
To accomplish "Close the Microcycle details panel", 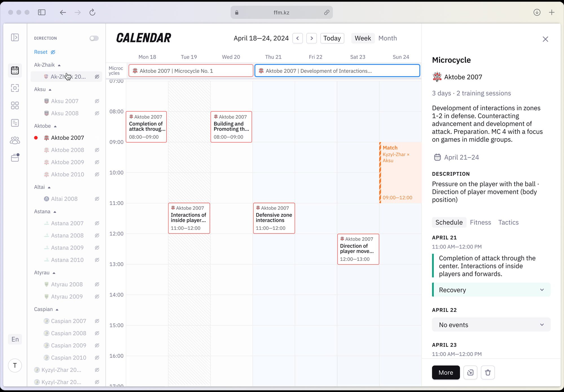I will [x=545, y=39].
